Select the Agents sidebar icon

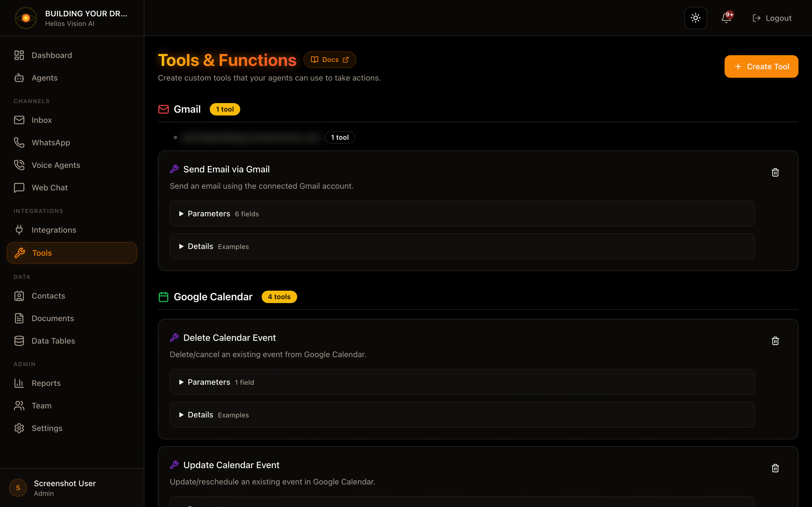[x=19, y=77]
